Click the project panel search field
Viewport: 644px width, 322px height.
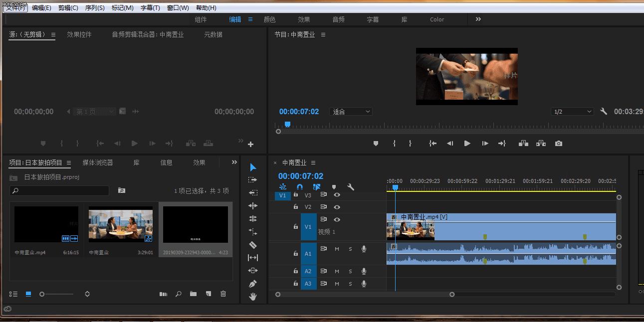(x=59, y=191)
